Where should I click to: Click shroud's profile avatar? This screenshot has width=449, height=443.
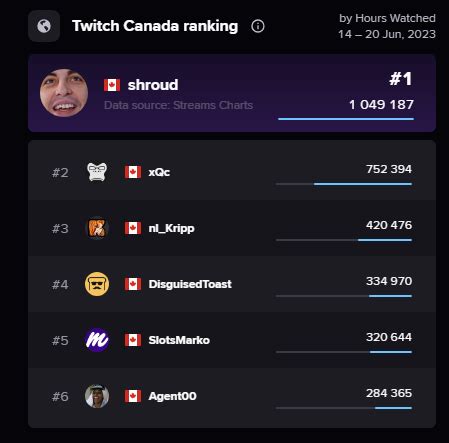tap(64, 93)
